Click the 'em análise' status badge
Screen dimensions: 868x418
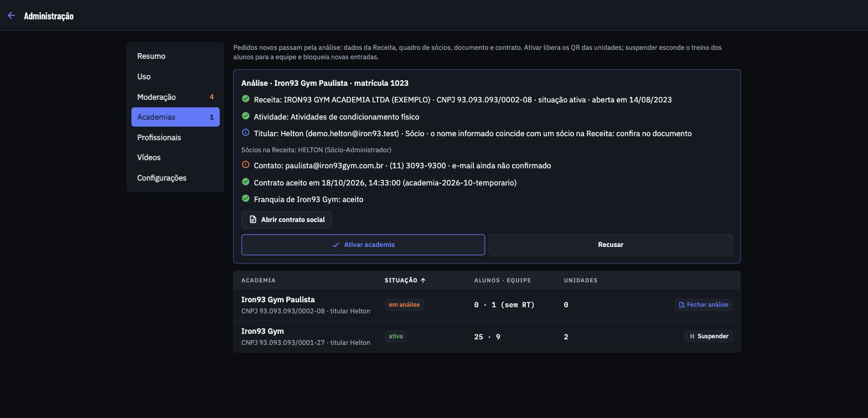404,305
